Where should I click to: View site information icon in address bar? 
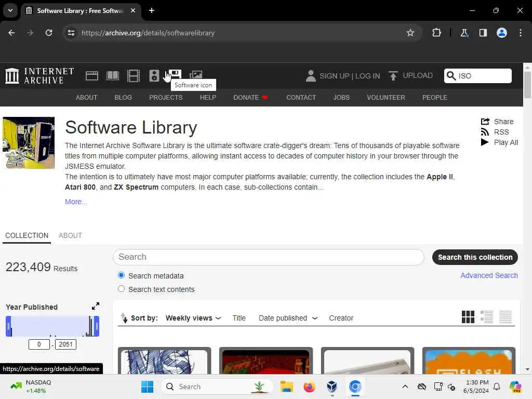coord(71,33)
